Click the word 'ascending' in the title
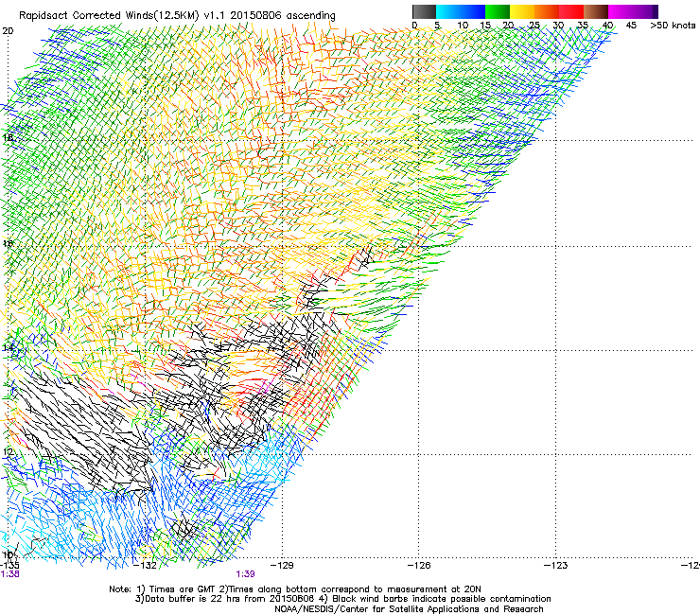This screenshot has height=615, width=700. [310, 16]
